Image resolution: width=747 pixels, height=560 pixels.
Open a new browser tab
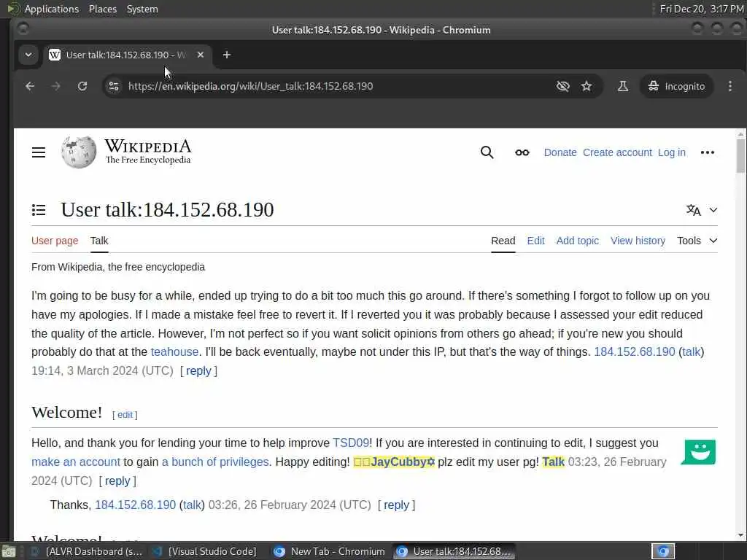227,55
